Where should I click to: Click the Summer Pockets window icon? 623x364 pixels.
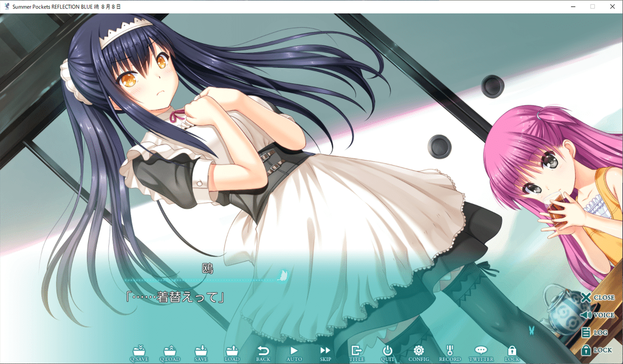(x=6, y=6)
